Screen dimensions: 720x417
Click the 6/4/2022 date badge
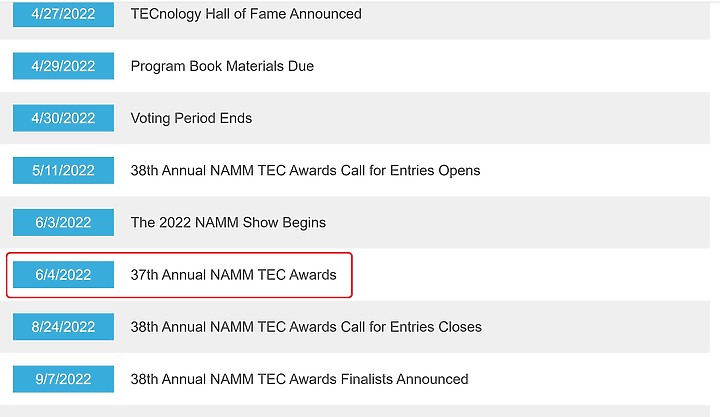[63, 274]
